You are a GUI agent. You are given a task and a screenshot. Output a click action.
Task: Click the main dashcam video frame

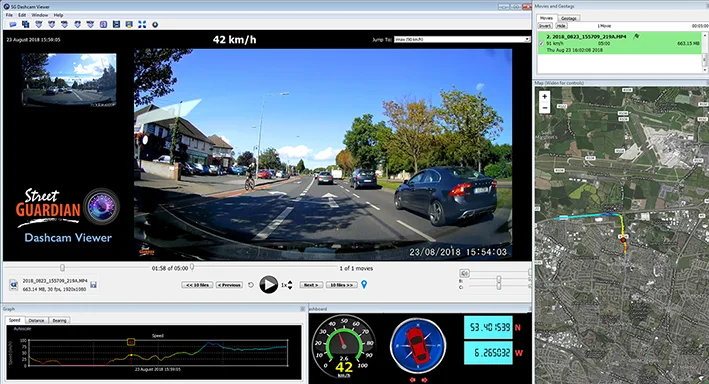(x=322, y=154)
